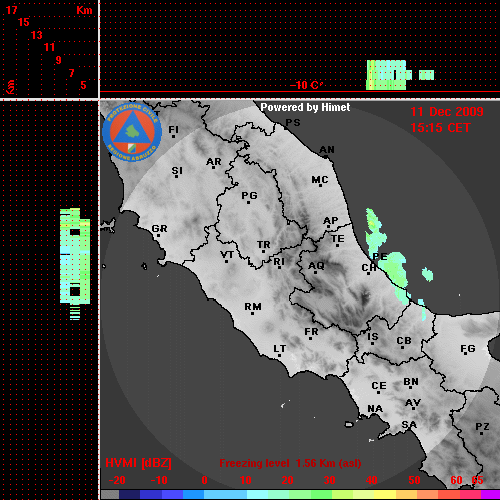Click the '60' dBZ scale value
The width and height of the screenshot is (500, 500).
pos(456,480)
